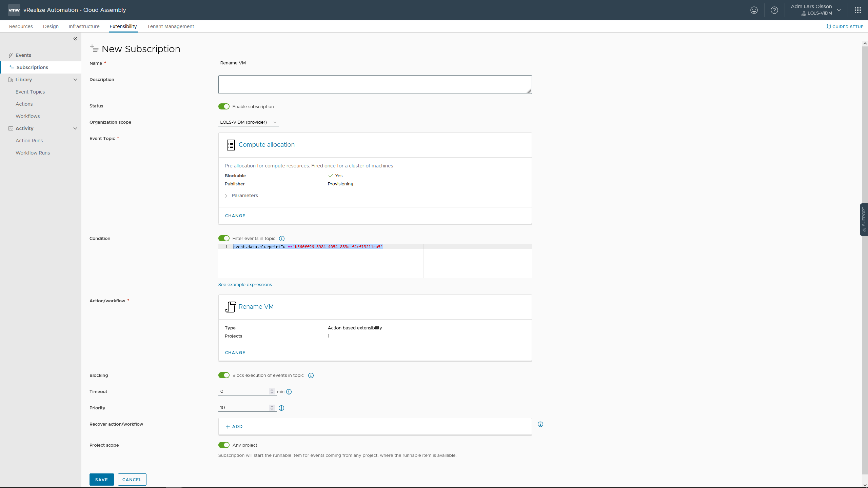The width and height of the screenshot is (868, 488).
Task: Click the Timeout value field
Action: 244,391
